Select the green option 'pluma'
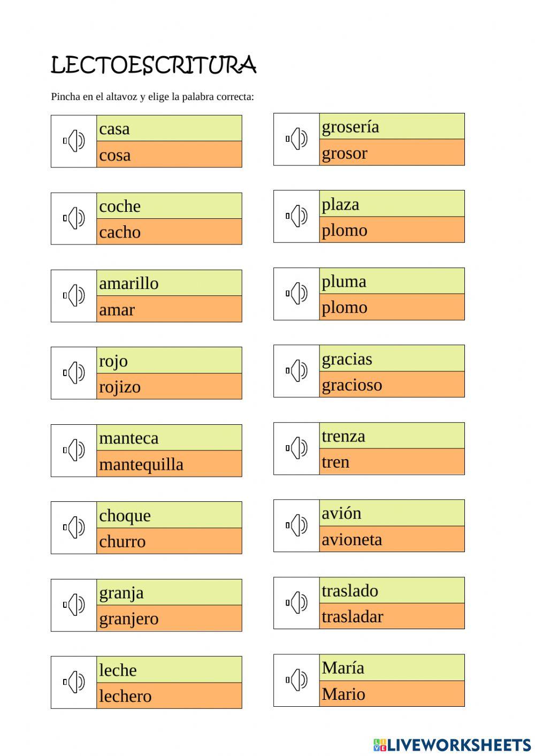This screenshot has height=756, width=535. (392, 281)
